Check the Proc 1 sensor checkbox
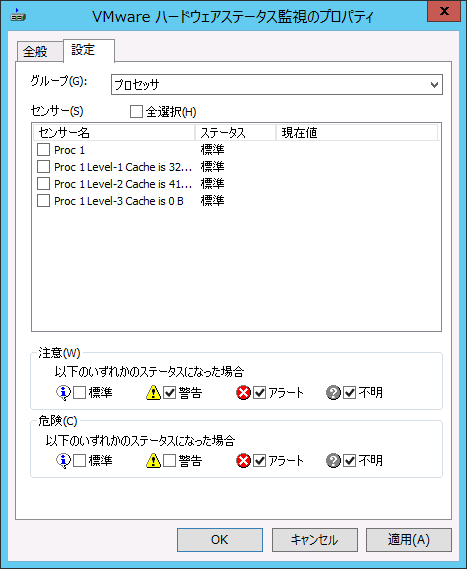This screenshot has width=467, height=569. pyautogui.click(x=44, y=150)
